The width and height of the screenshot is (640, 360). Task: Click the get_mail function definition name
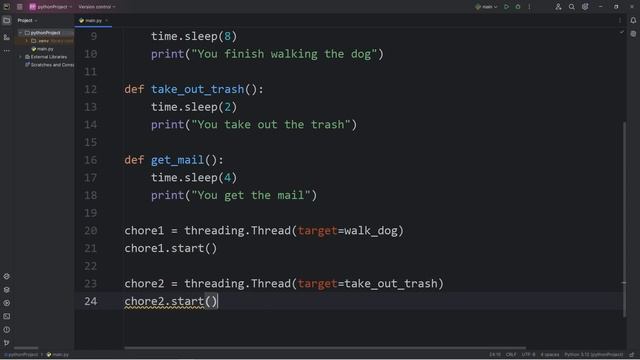[178, 160]
